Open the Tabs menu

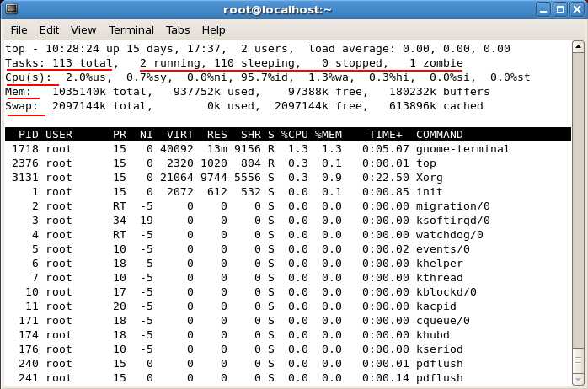tap(178, 30)
